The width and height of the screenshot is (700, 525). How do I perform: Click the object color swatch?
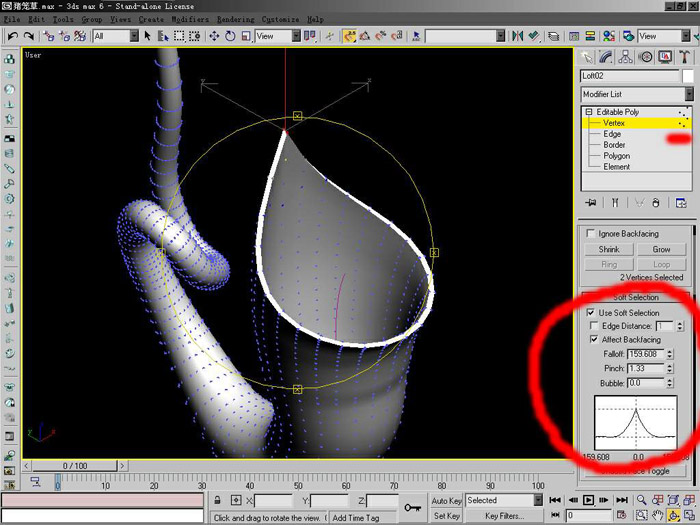(688, 76)
